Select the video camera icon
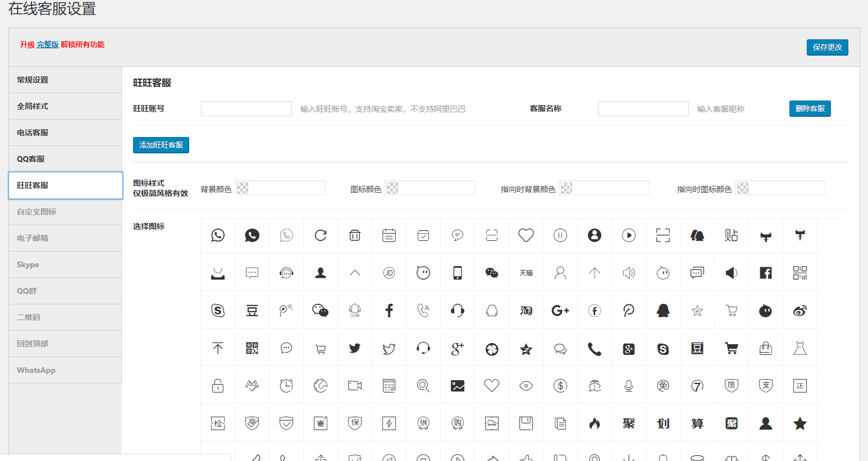 point(355,386)
